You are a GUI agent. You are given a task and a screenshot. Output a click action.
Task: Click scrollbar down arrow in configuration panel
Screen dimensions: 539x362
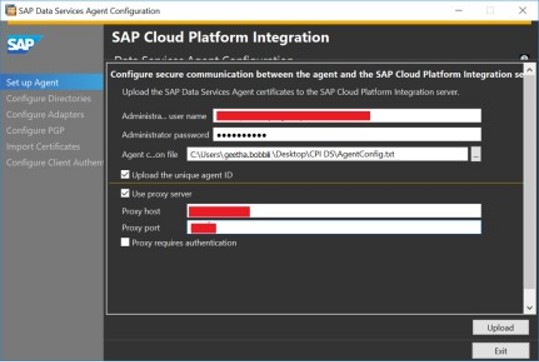click(x=529, y=307)
